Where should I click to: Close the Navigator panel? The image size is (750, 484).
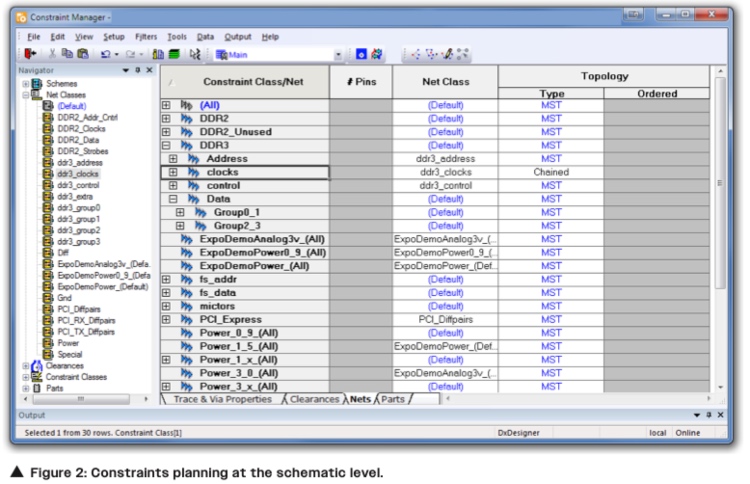click(x=149, y=70)
